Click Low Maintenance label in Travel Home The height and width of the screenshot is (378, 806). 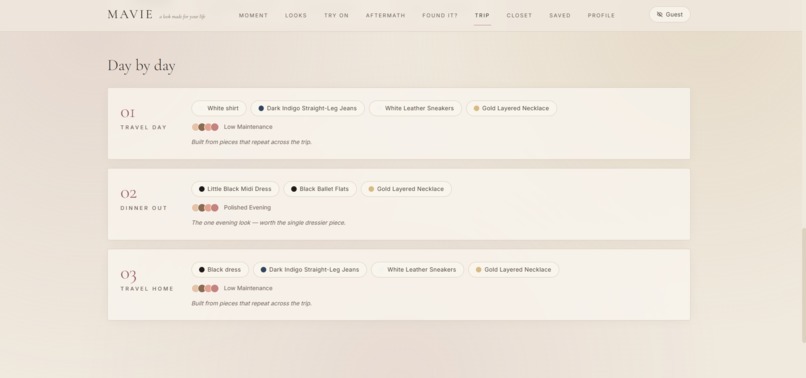click(x=248, y=289)
